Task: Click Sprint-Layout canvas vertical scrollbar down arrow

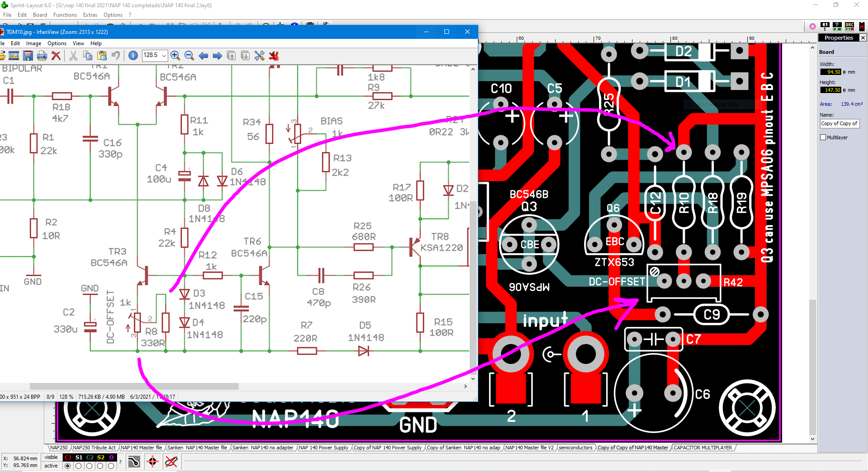Action: coord(812,439)
